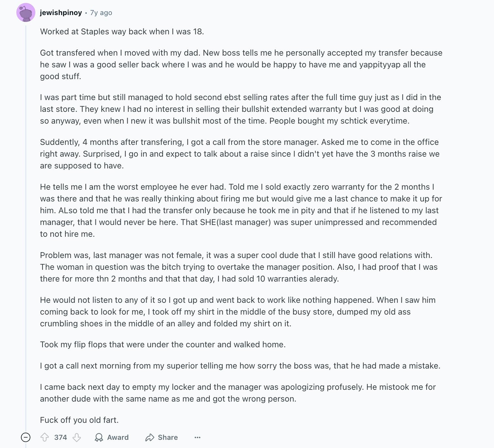Click the 'Took my flip flops' sentence
This screenshot has width=494, height=448.
(163, 344)
